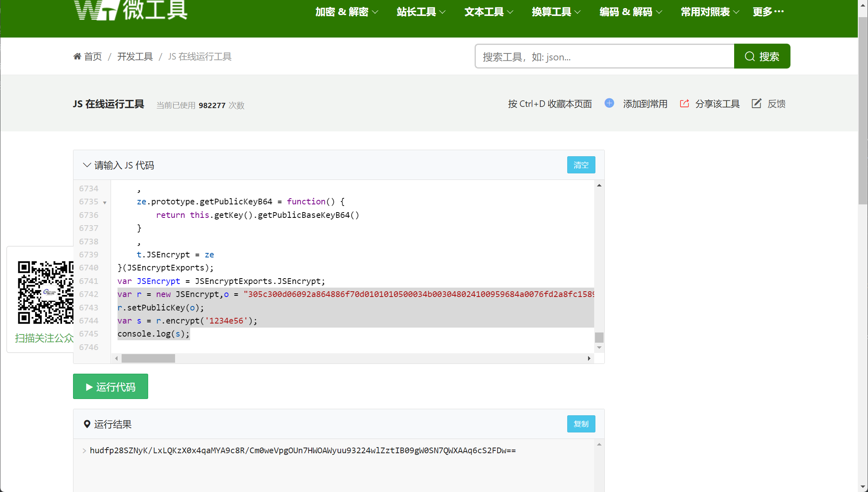Screen dimensions: 868x492
Task: Click the usage count 982277 text
Action: click(x=212, y=105)
